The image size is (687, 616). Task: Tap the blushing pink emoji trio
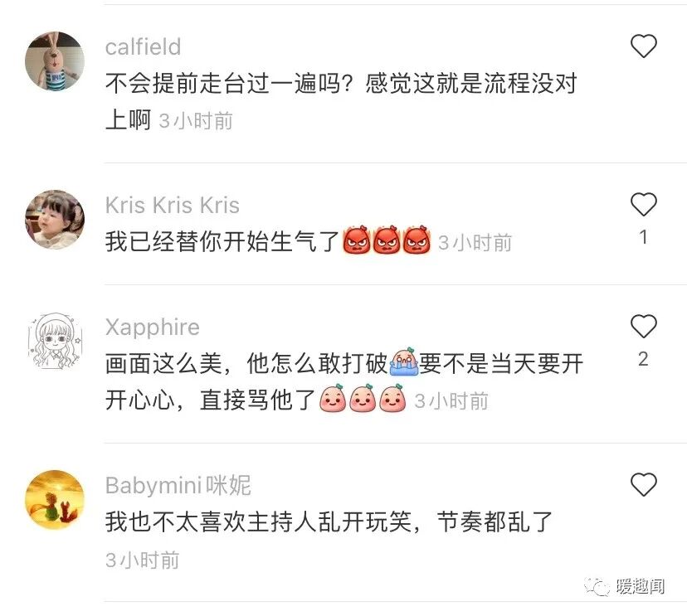[363, 398]
